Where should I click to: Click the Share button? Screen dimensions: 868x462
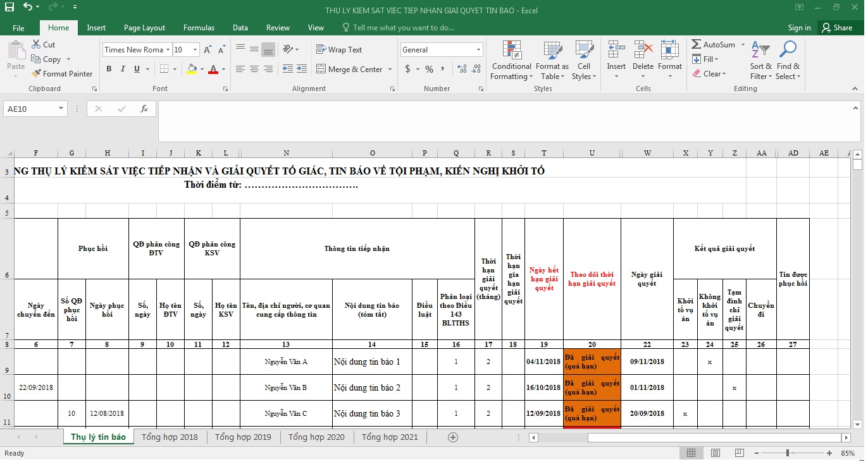click(836, 28)
